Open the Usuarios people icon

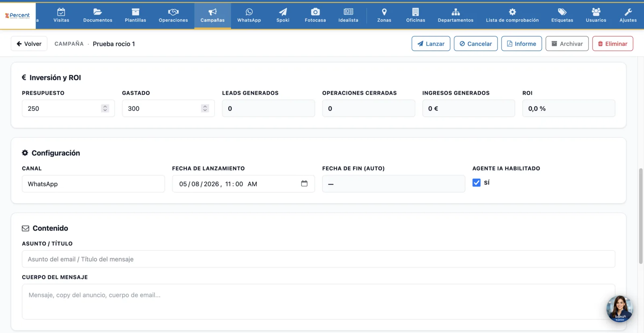click(x=596, y=12)
